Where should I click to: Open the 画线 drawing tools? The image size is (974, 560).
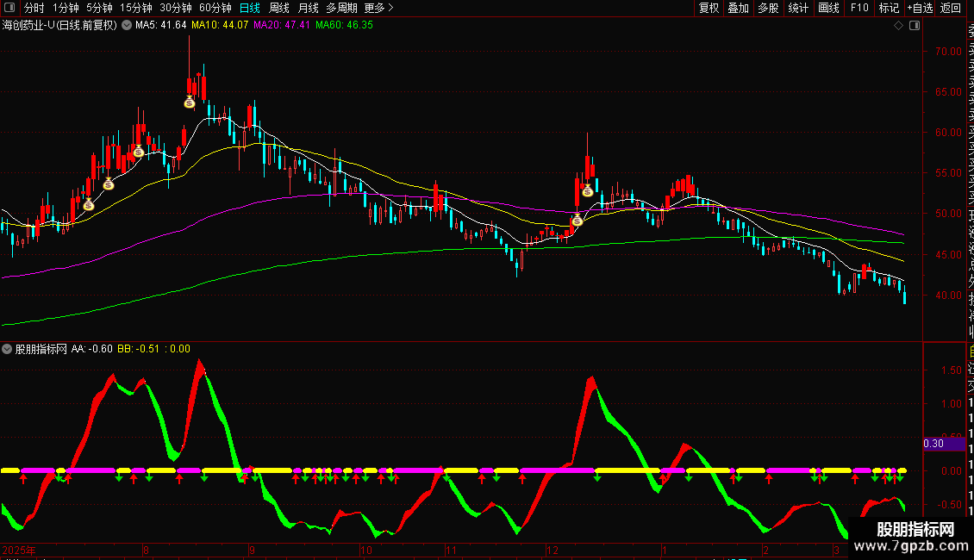pyautogui.click(x=828, y=9)
